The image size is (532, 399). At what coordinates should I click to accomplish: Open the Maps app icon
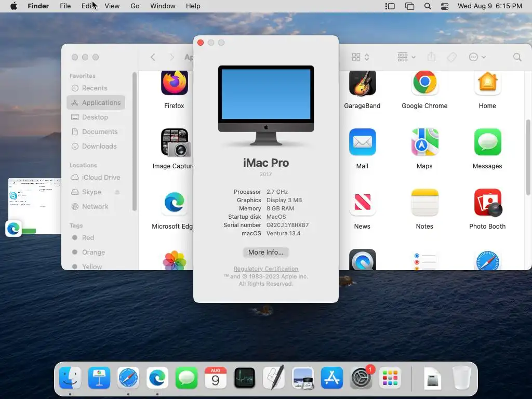coord(424,142)
